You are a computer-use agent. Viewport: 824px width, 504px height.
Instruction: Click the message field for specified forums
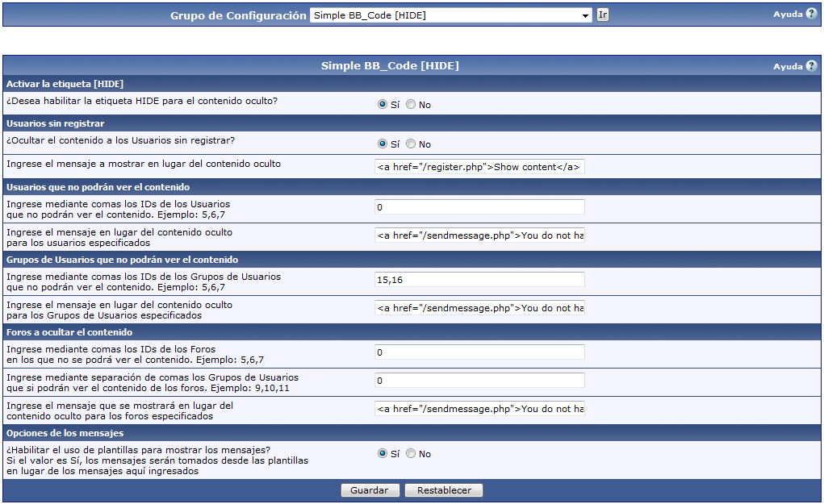click(x=479, y=409)
